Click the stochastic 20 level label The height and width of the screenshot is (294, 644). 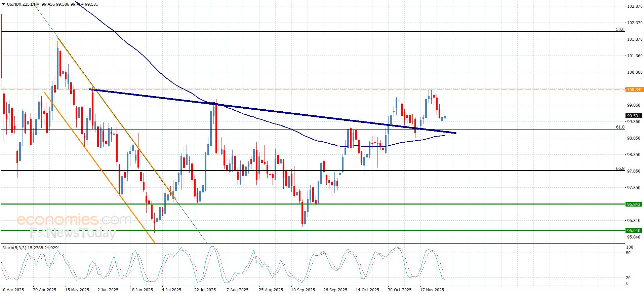click(x=628, y=278)
